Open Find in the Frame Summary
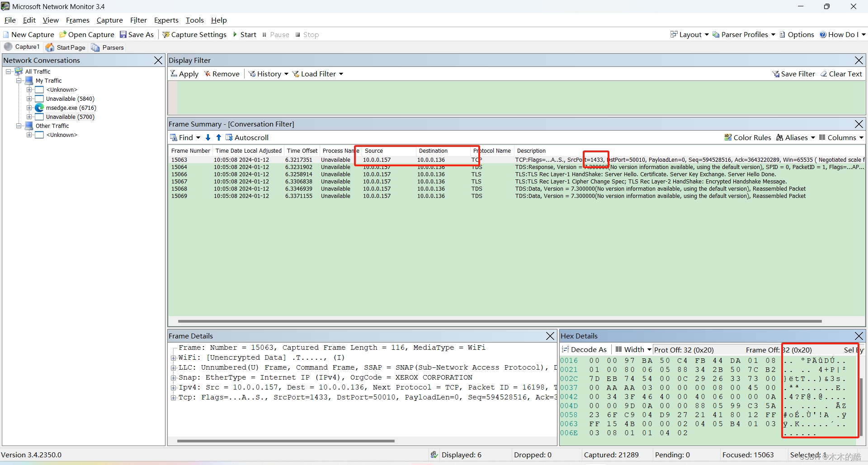The height and width of the screenshot is (465, 868). (184, 137)
